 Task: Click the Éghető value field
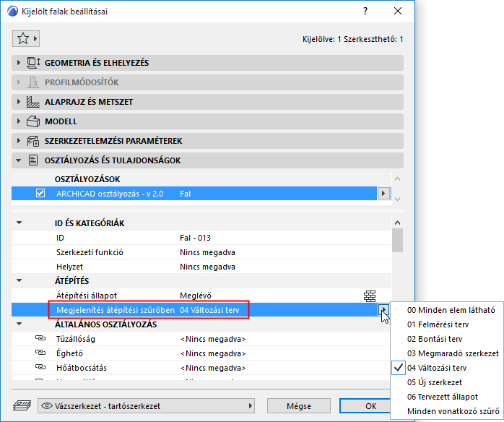pos(213,353)
